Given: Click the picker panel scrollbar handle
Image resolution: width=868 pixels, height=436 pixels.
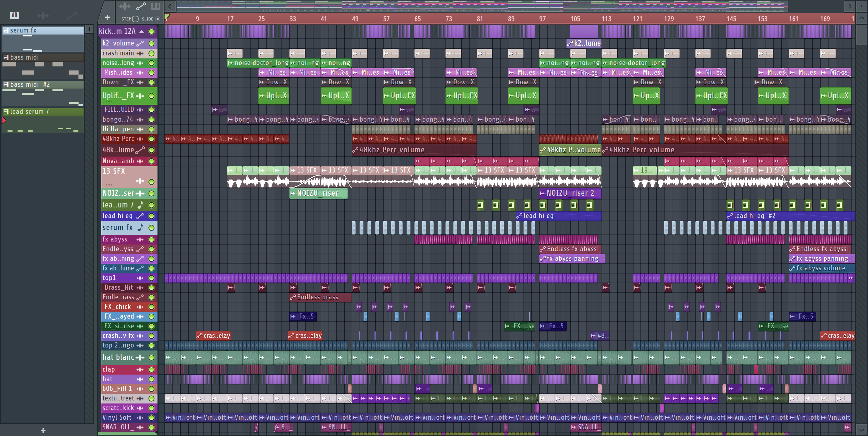Looking at the screenshot, I should point(89,29).
